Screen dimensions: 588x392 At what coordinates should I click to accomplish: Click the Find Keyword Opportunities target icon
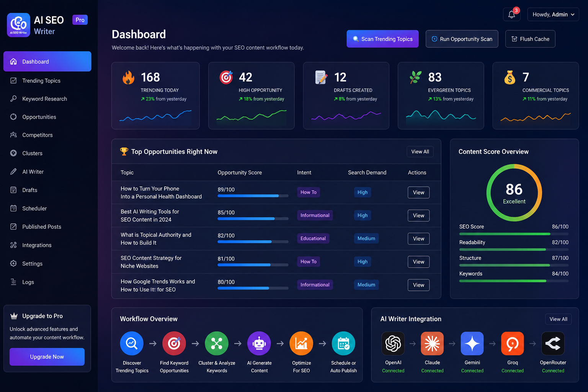click(174, 343)
